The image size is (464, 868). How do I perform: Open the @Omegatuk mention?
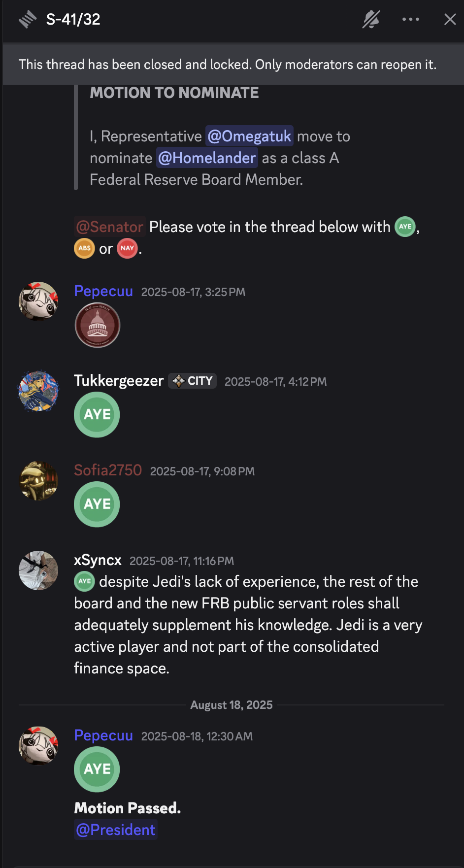pyautogui.click(x=249, y=136)
